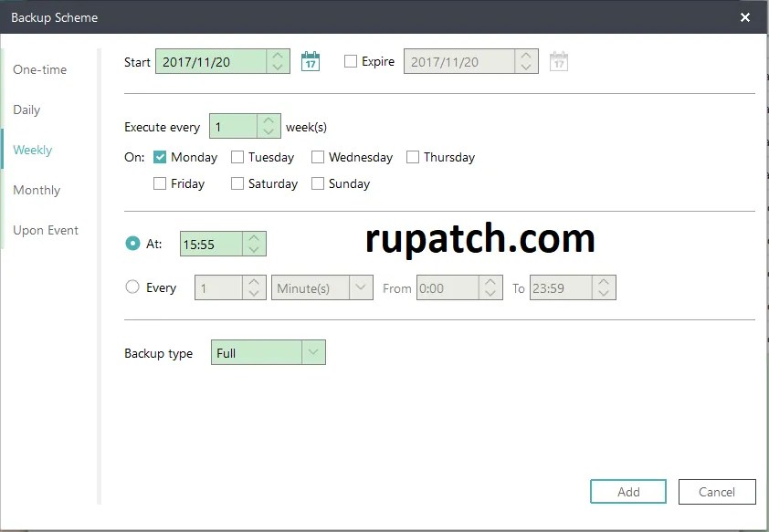This screenshot has height=532, width=769.
Task: Click the calendar icon next to the Expire date
Action: click(558, 60)
